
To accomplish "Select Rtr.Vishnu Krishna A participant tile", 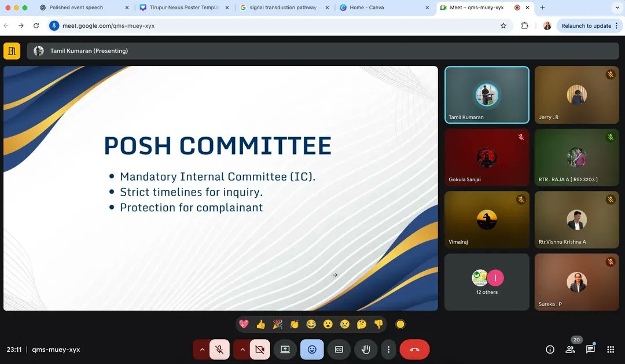I will pyautogui.click(x=576, y=220).
